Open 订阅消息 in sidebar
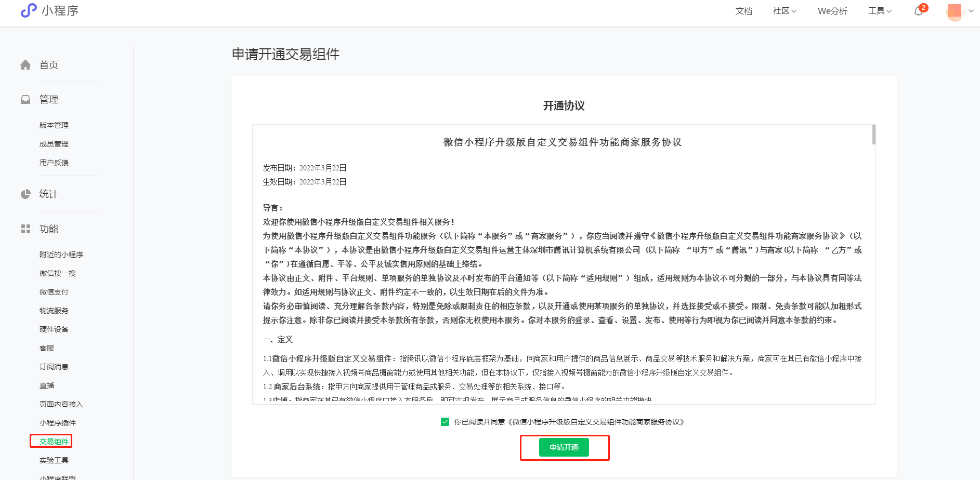Image resolution: width=980 pixels, height=480 pixels. click(54, 367)
